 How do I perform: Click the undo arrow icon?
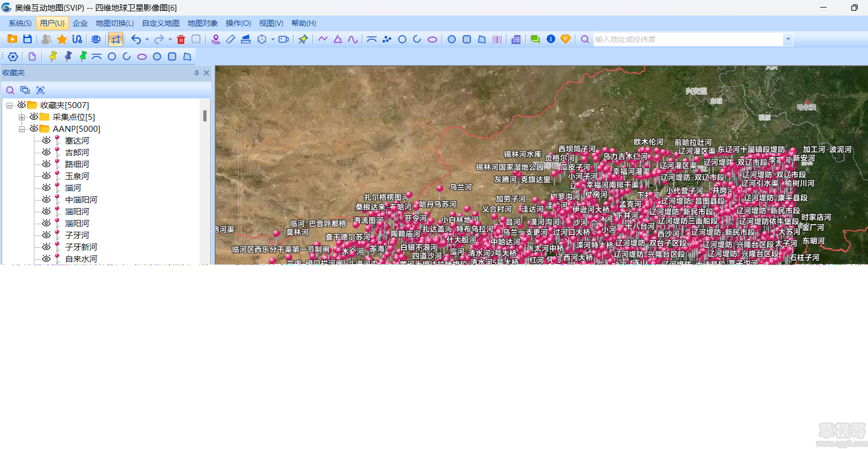tap(136, 39)
